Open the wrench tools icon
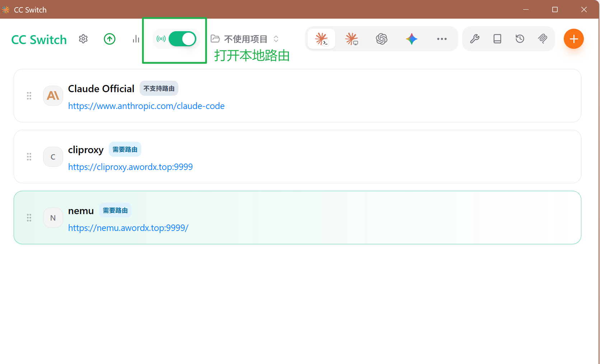This screenshot has height=364, width=600. tap(475, 39)
